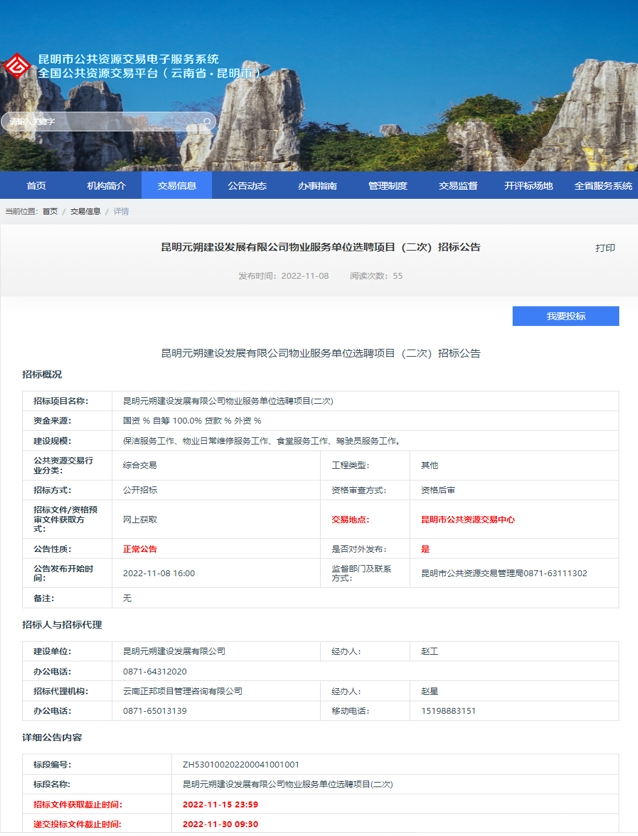Click the section number ZH530100202200041001001
The width and height of the screenshot is (638, 836).
coord(240,764)
